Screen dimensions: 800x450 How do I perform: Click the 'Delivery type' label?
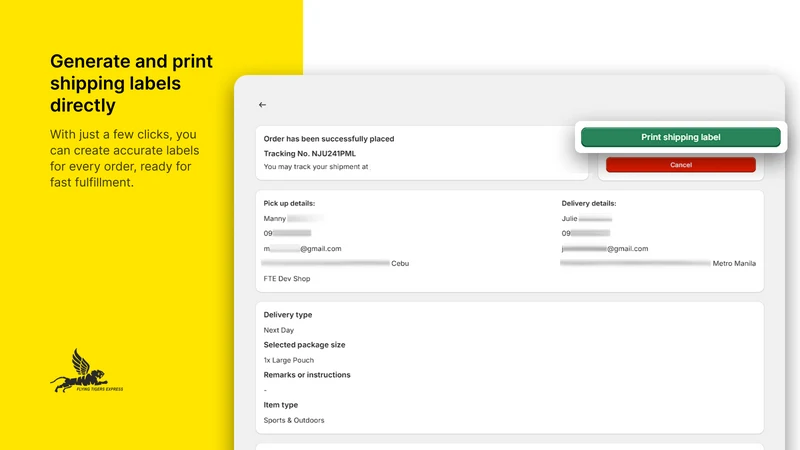[288, 315]
